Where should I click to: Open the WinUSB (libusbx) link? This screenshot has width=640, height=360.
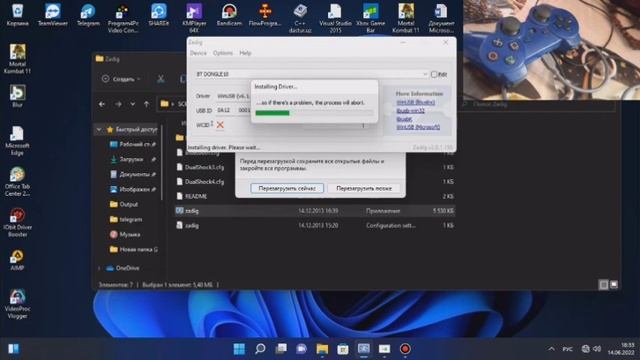pyautogui.click(x=416, y=102)
